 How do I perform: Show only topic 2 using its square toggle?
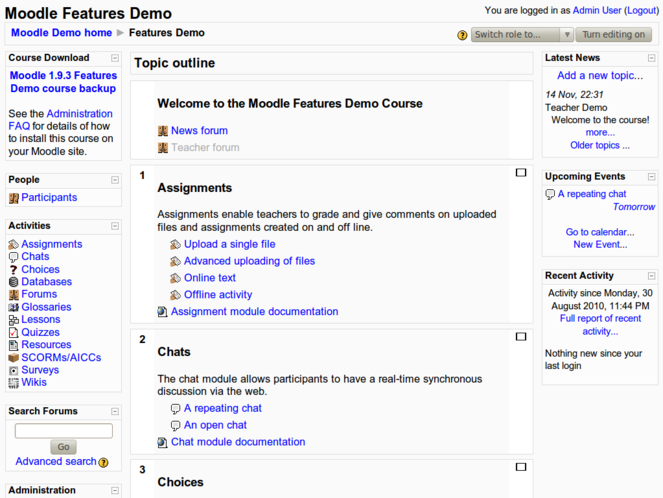click(x=520, y=337)
